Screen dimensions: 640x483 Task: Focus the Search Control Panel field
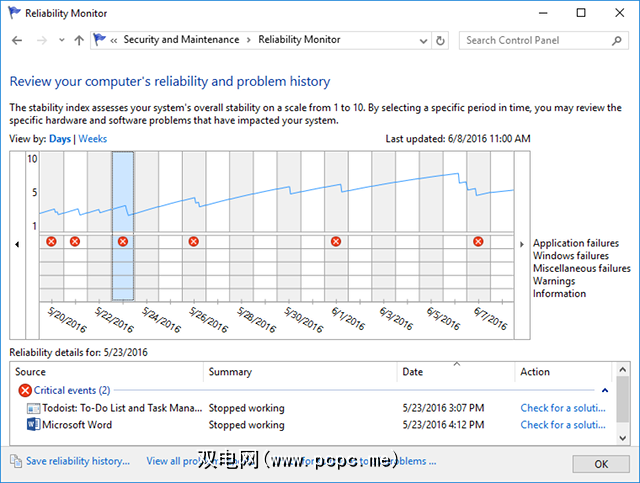pos(538,40)
